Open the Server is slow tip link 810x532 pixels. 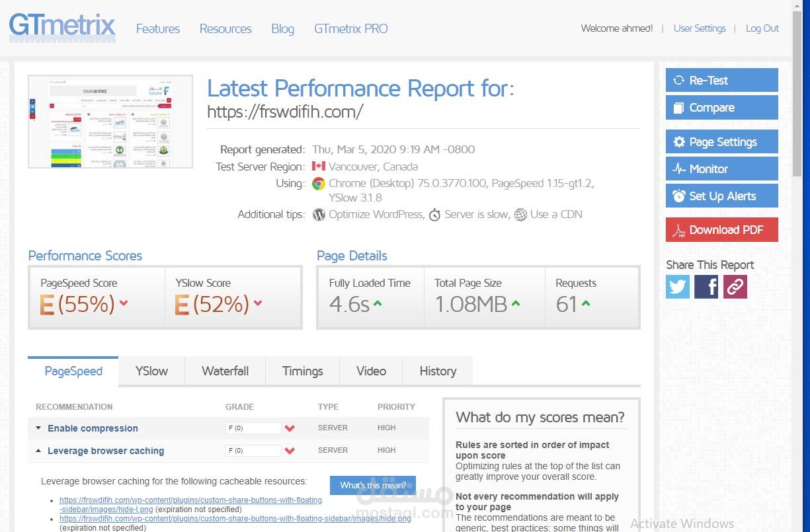[x=476, y=215]
